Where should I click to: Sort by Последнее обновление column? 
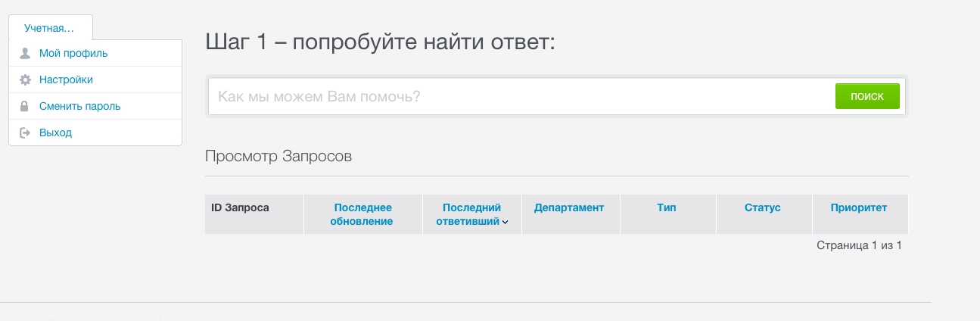tap(362, 214)
